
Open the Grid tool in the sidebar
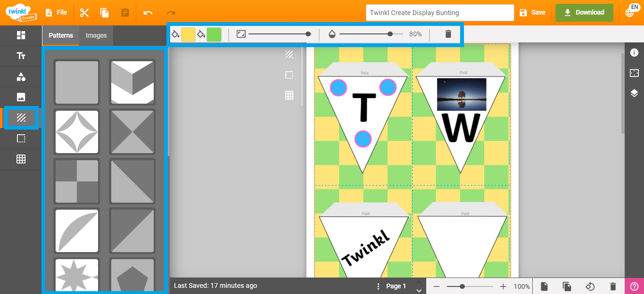(21, 159)
